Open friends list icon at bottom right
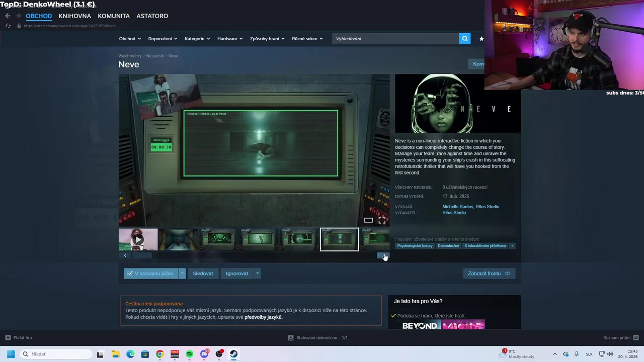The image size is (644, 362). point(636,337)
